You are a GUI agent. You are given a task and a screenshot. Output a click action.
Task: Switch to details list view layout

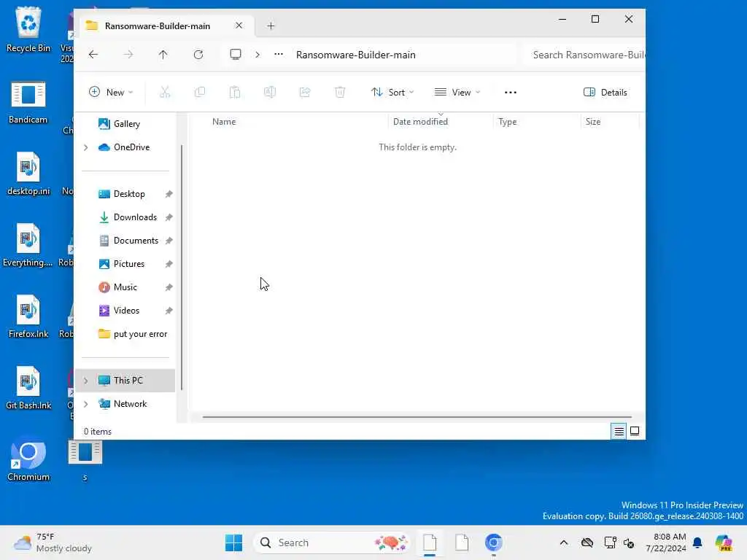[619, 432]
